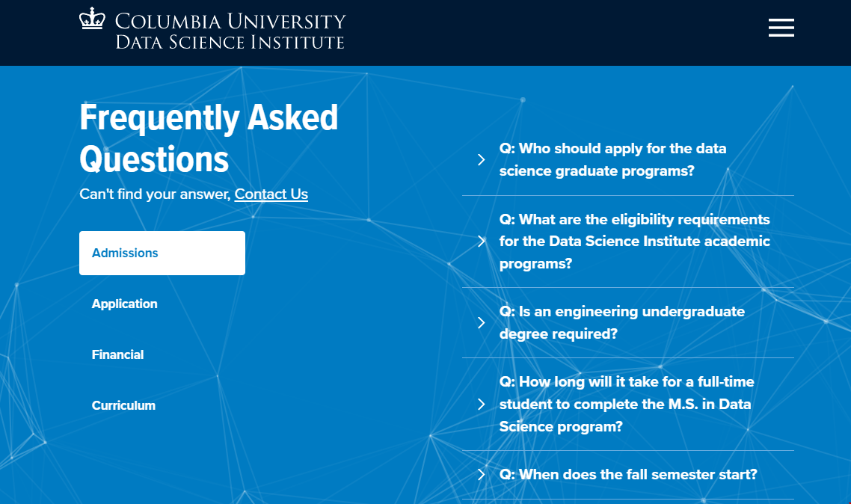Open 'Is an engineering undergraduate degree required?' question
851x504 pixels.
622,323
